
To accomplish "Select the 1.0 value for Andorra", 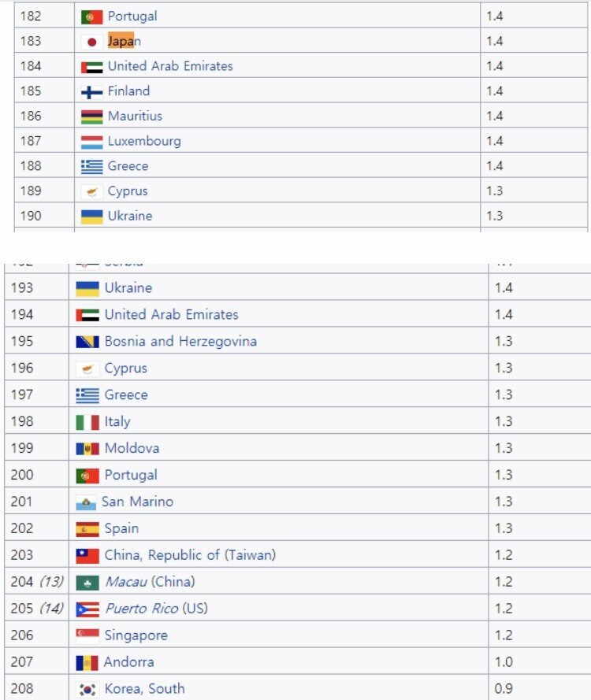I will [x=504, y=662].
